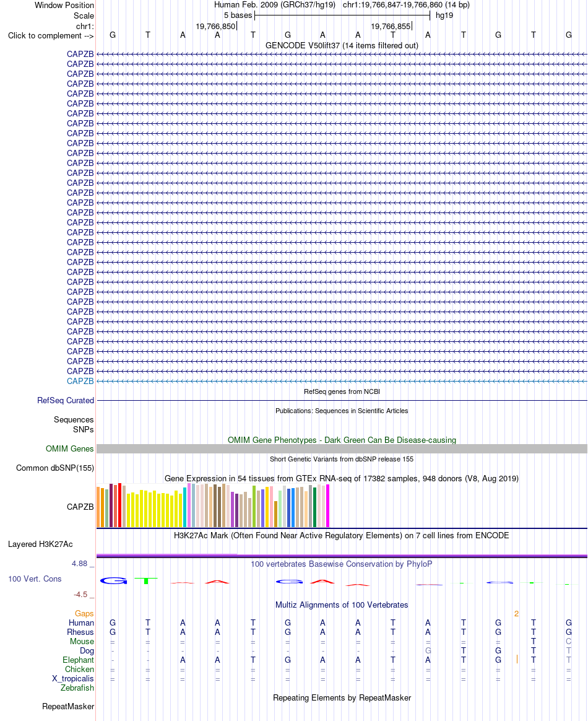Screen dimensions: 588x721
Task: Click the 'Sequences' track label
Action: pyautogui.click(x=74, y=420)
